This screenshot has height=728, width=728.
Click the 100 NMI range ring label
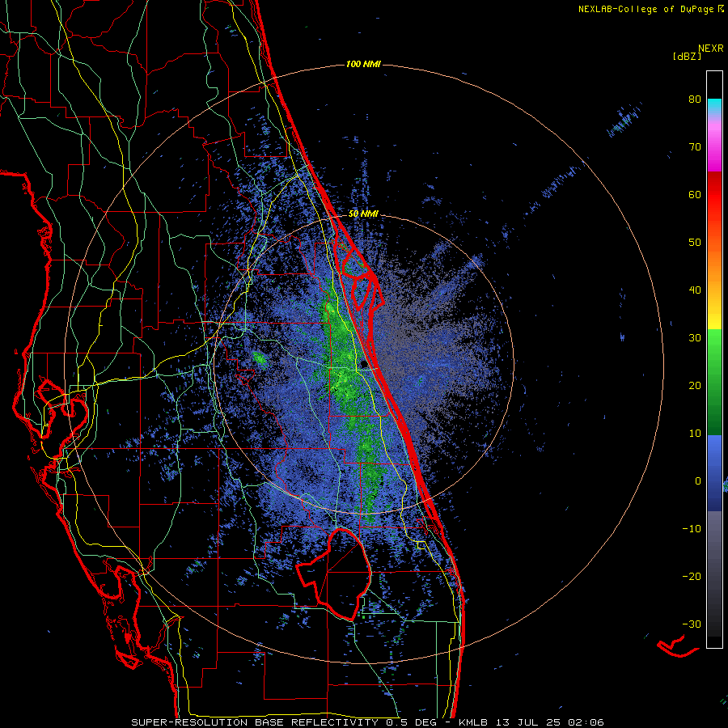363,64
